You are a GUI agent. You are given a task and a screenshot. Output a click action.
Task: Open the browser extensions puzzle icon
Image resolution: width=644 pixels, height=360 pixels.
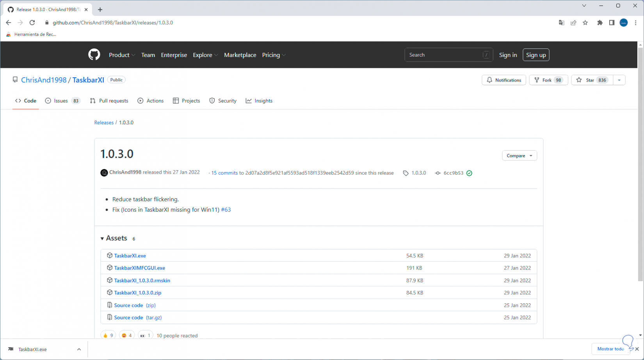(600, 23)
